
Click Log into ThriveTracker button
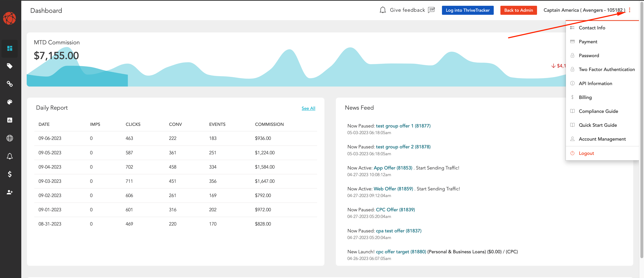click(x=468, y=10)
